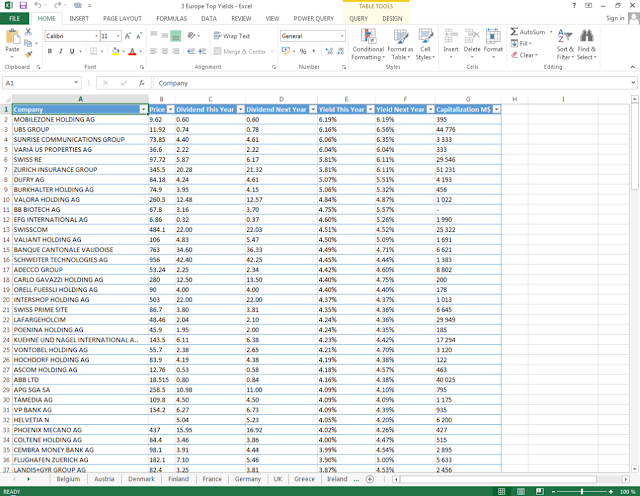This screenshot has height=496, width=640.
Task: Apply comma style format
Action: tap(313, 51)
